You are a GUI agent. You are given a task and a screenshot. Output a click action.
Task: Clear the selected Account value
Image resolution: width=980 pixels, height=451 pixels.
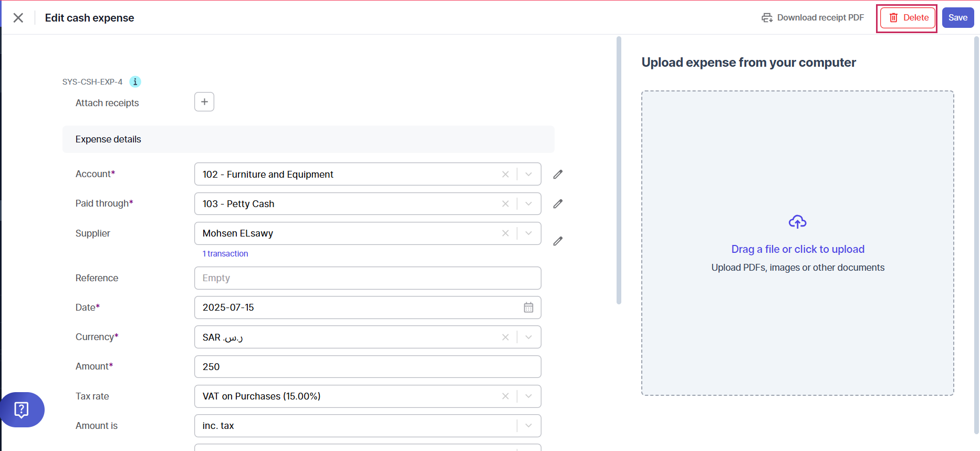(x=505, y=175)
